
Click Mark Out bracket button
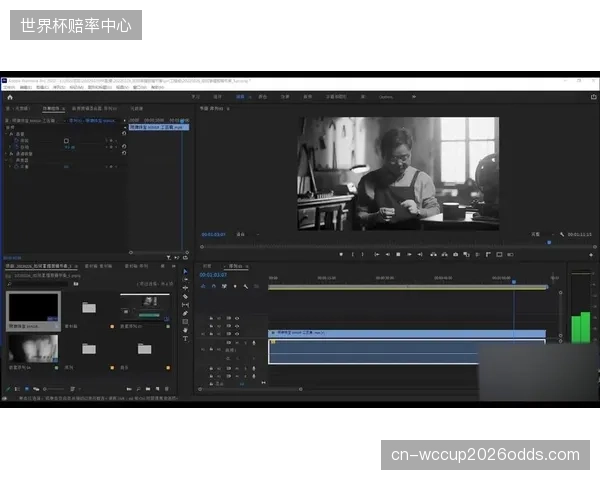[363, 255]
